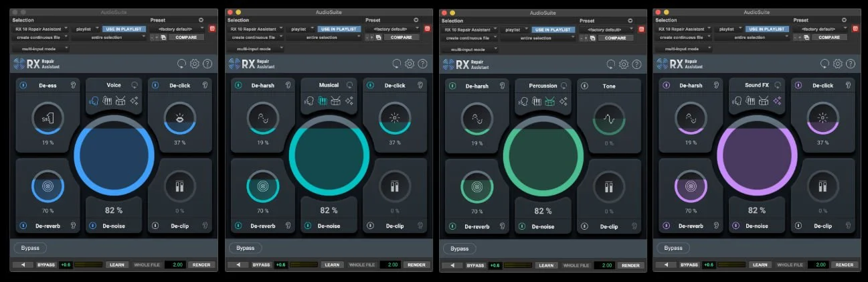This screenshot has height=282, width=868.
Task: Toggle De-harsh power in the Musical window
Action: coord(237,85)
